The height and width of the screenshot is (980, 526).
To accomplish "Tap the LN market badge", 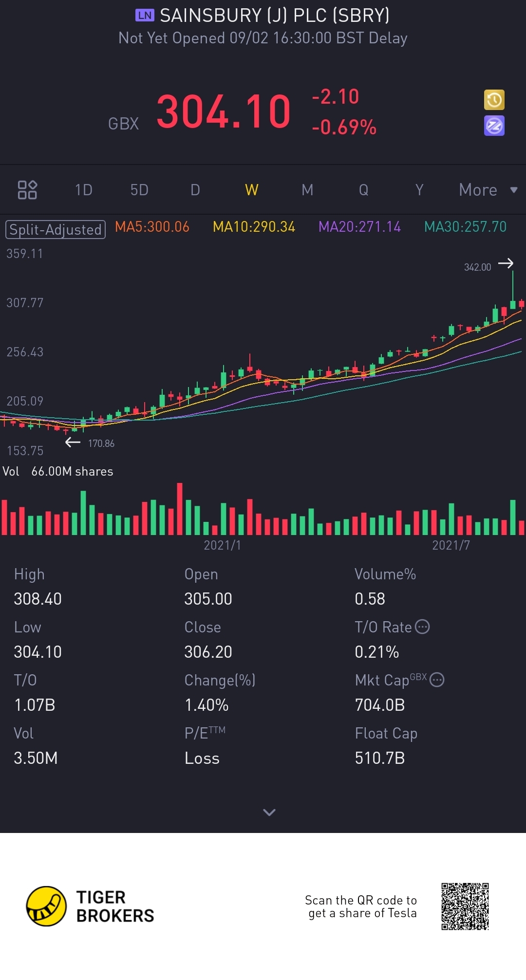I will (x=145, y=15).
